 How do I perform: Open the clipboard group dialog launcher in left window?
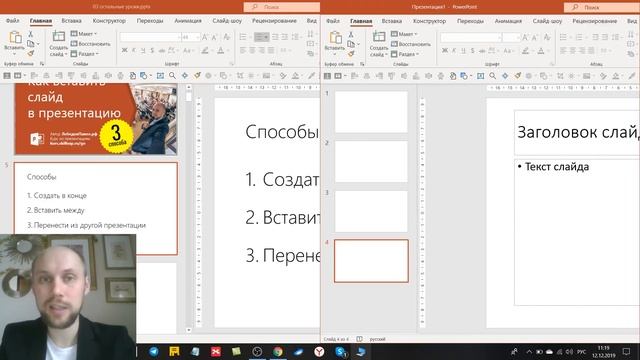pyautogui.click(x=42, y=64)
